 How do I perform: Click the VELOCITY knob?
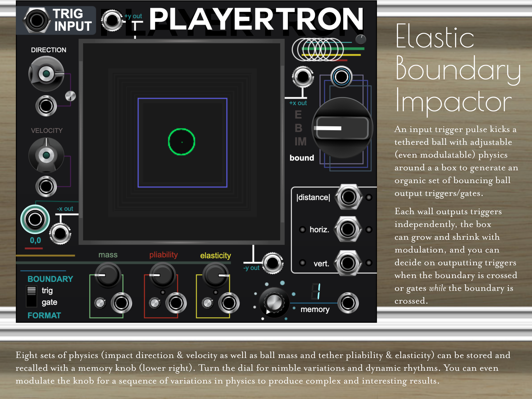point(46,155)
